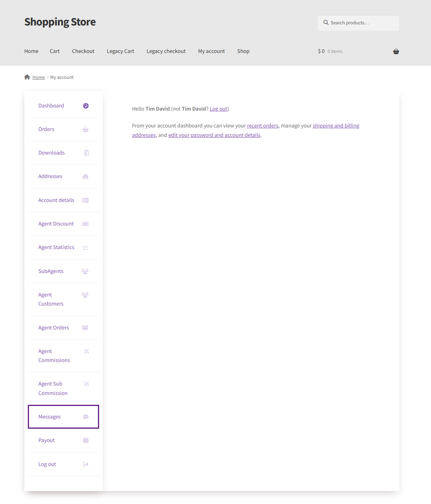431x504 pixels.
Task: Select Dashboard in account sidebar
Action: tap(51, 106)
